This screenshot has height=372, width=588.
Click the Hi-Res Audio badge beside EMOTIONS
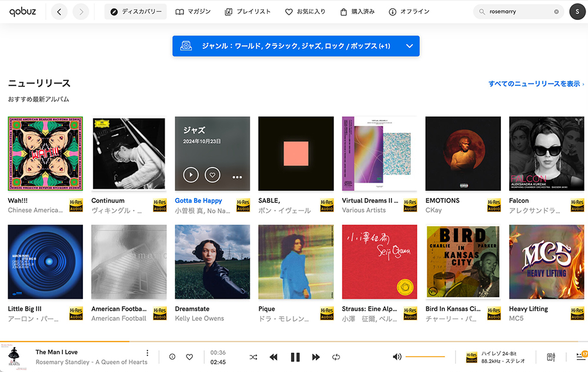coord(494,205)
